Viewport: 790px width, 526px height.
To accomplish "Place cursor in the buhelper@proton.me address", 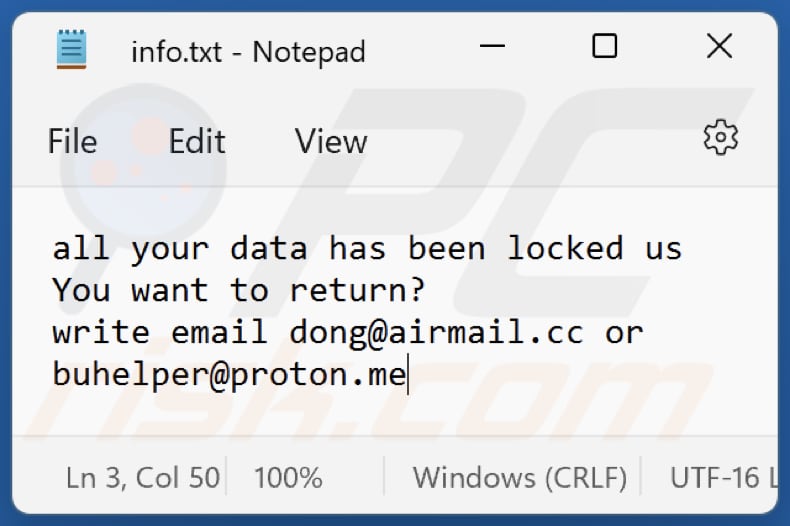I will pos(229,375).
